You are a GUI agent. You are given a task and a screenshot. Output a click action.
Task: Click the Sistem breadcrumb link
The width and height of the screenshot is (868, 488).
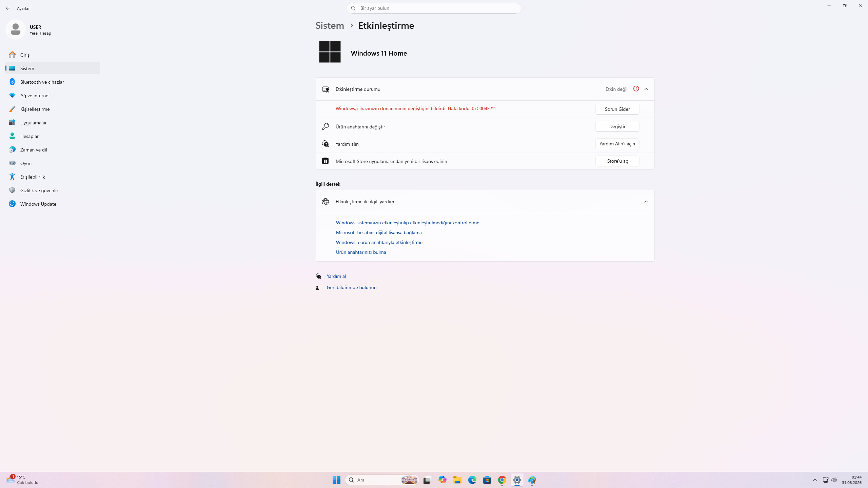pos(330,25)
